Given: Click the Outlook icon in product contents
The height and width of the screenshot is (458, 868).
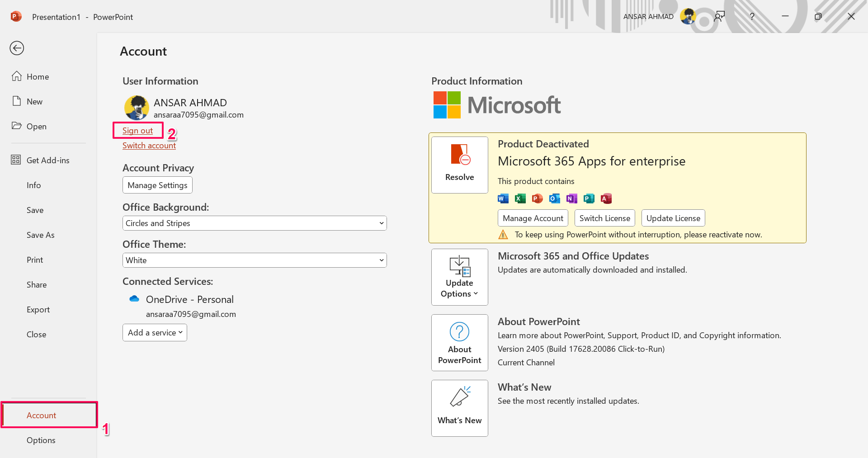Looking at the screenshot, I should (555, 198).
